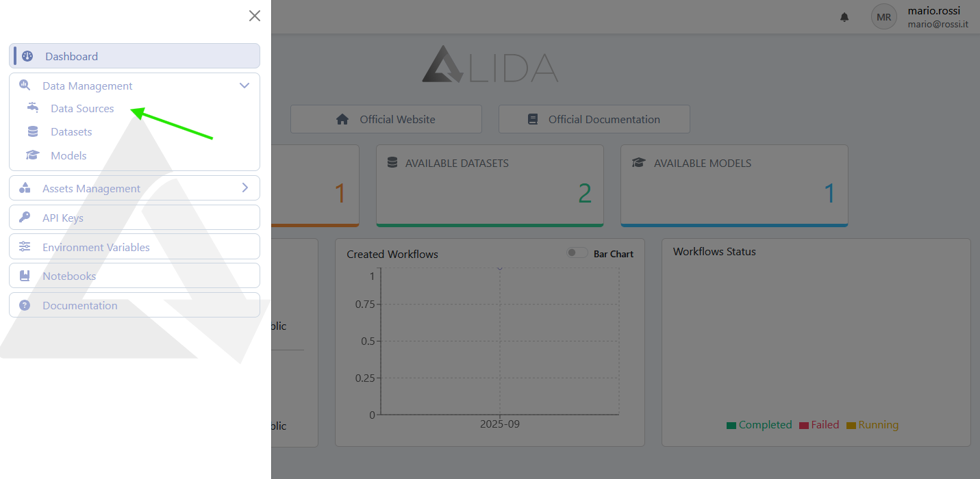Click the MR user avatar
Screen dimensions: 980x479
click(884, 16)
